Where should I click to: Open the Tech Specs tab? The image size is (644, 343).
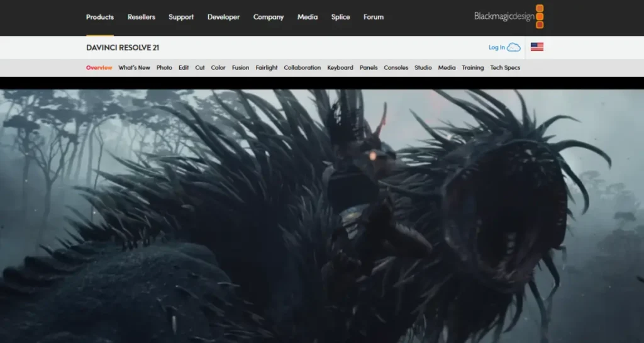point(505,68)
